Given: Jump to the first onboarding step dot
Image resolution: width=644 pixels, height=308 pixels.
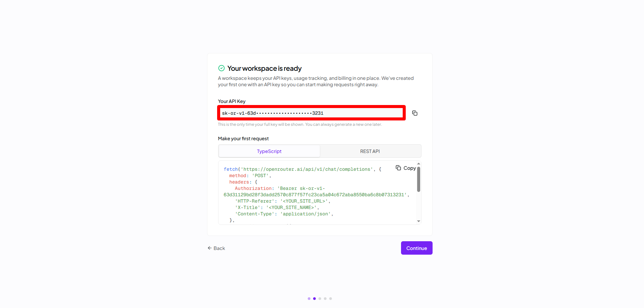Looking at the screenshot, I should (x=309, y=299).
